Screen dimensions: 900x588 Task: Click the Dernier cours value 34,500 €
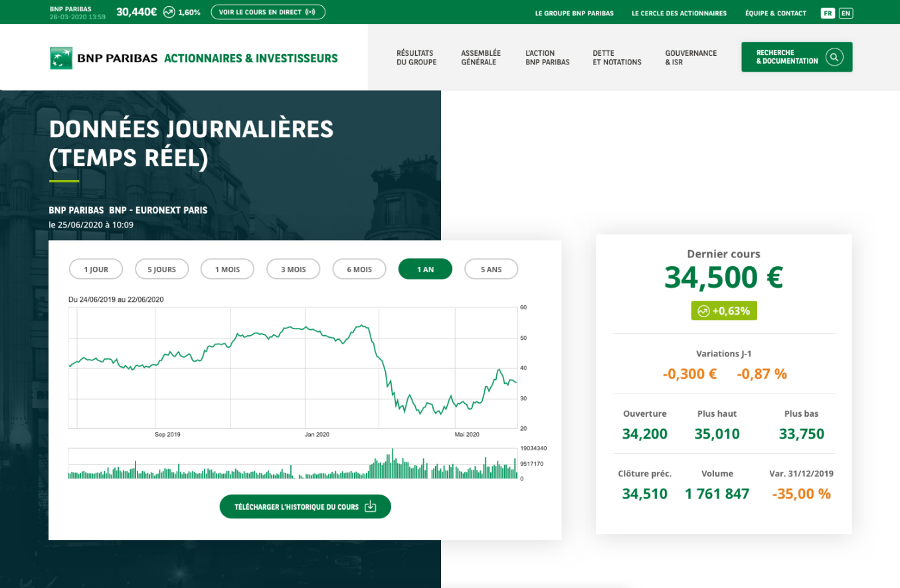click(724, 277)
